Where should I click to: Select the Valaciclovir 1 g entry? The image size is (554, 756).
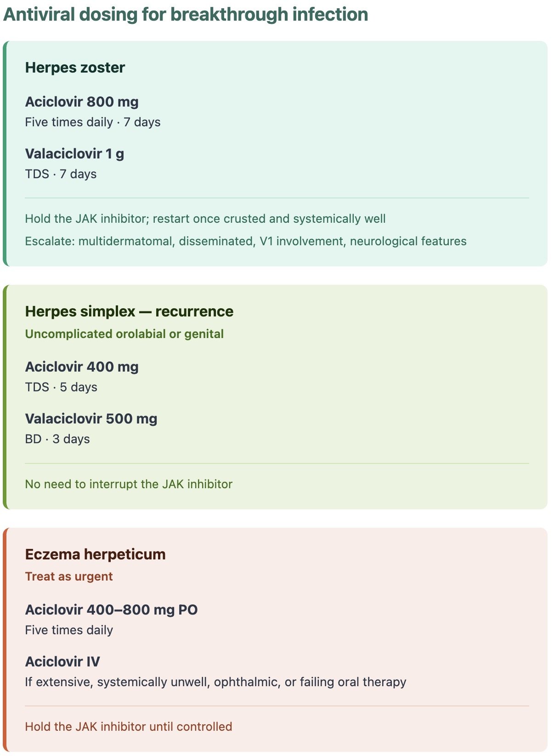coord(74,153)
